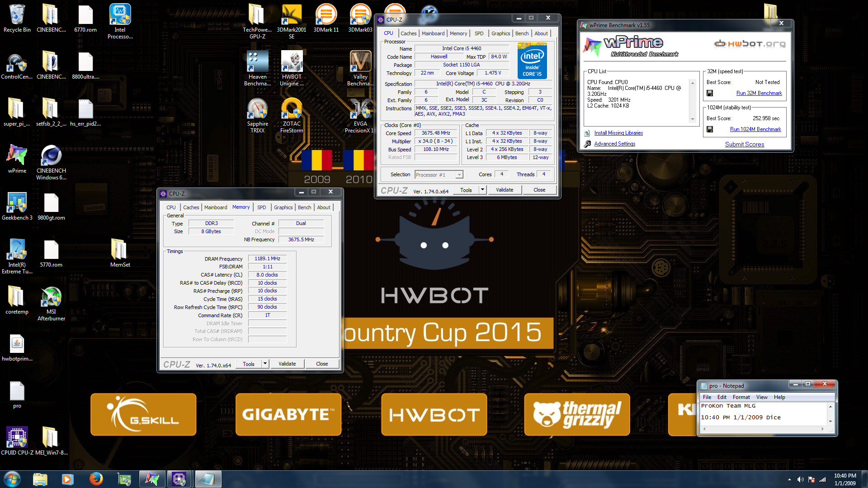
Task: Click Close button in CPU-Z Memory window
Action: [x=322, y=364]
